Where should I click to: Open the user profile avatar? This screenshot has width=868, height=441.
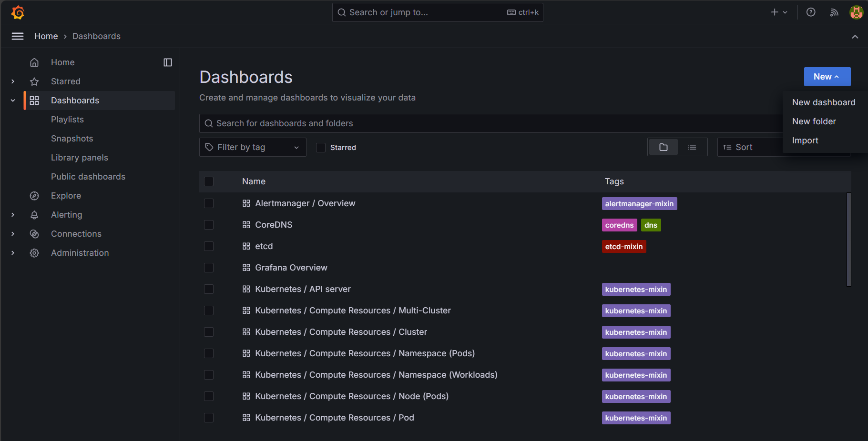856,12
